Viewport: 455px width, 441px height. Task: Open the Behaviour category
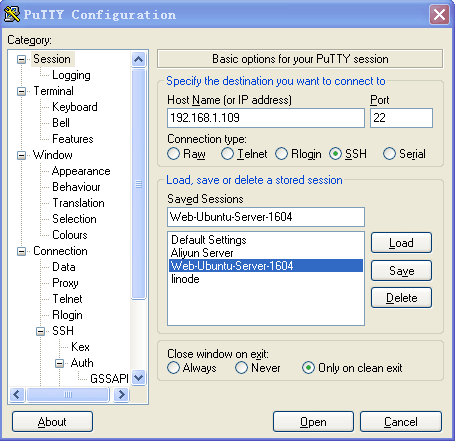76,187
